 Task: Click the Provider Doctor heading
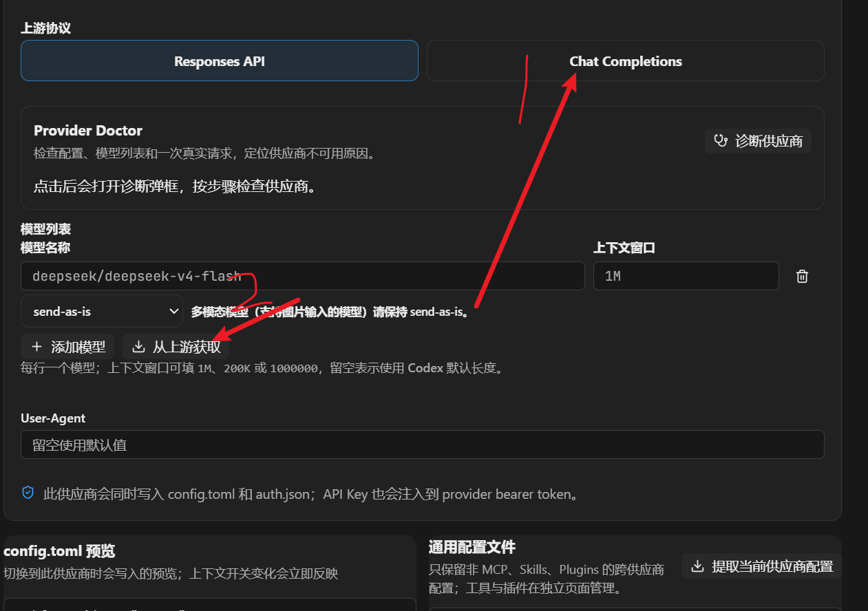tap(88, 130)
